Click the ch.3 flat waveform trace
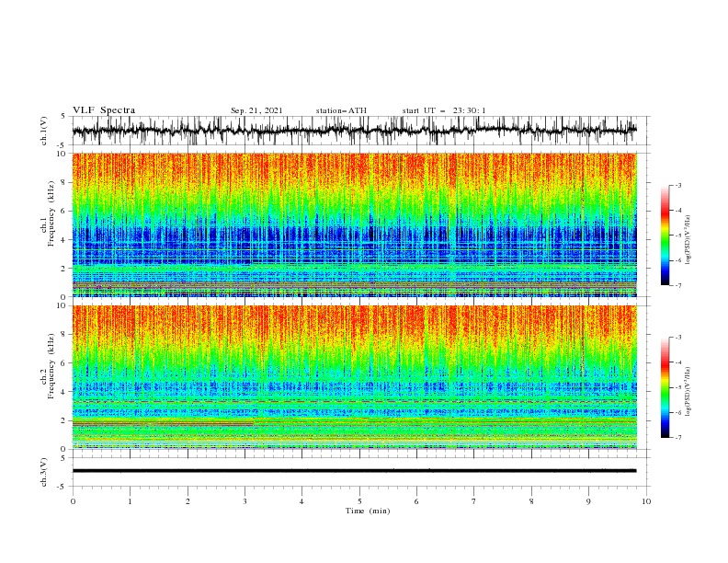 [x=354, y=471]
